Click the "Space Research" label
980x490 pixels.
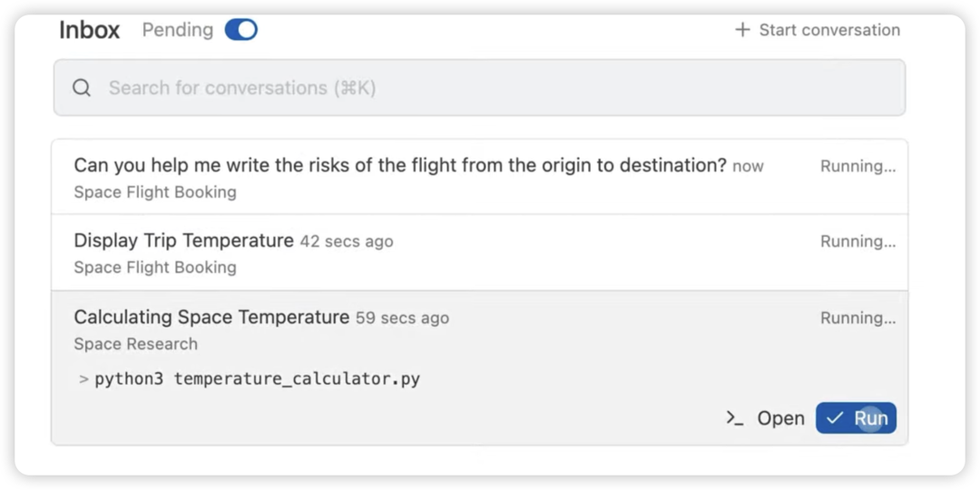click(135, 344)
